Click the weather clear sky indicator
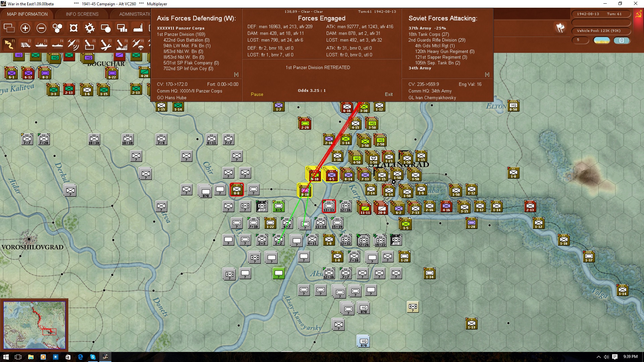The image size is (644, 362). click(602, 41)
